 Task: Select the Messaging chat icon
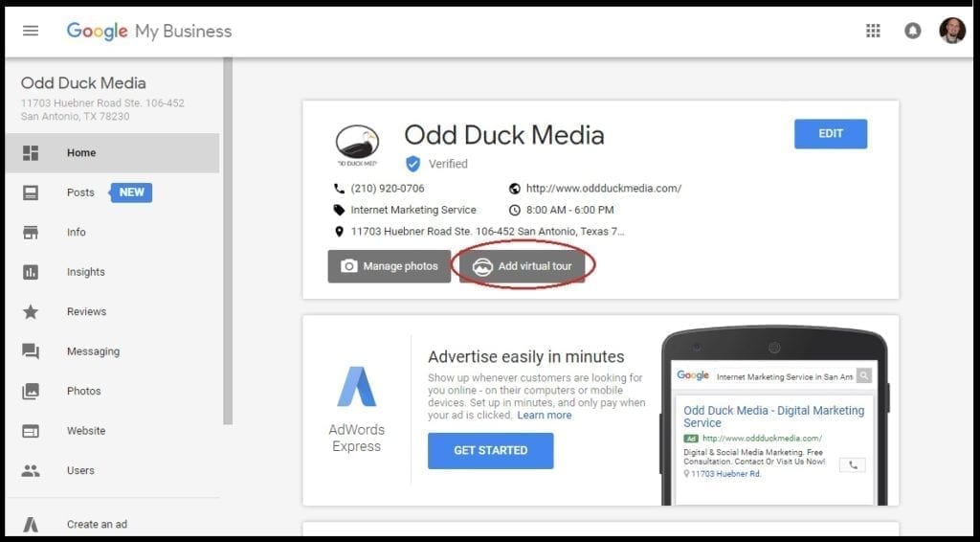30,351
